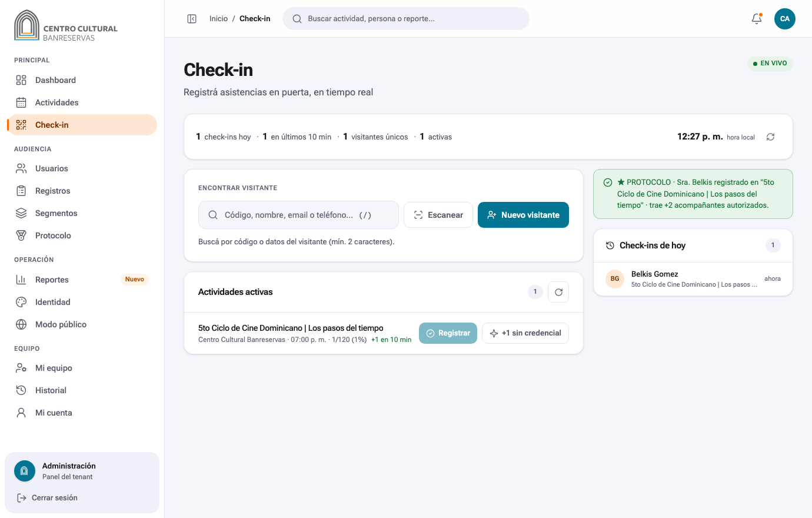Screen dimensions: 812x518
Task: Click the Actividades calendar icon
Action: point(21,102)
